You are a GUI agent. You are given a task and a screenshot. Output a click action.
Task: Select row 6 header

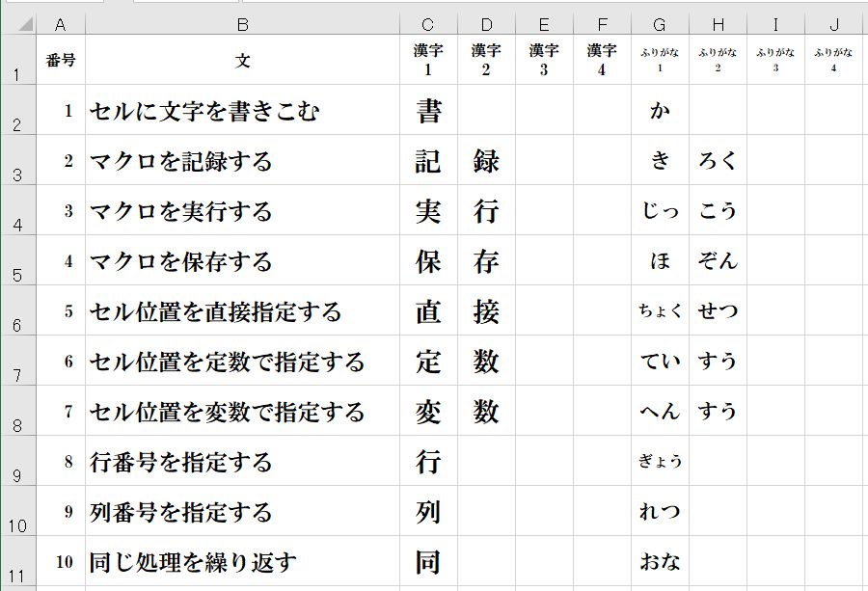(19, 310)
